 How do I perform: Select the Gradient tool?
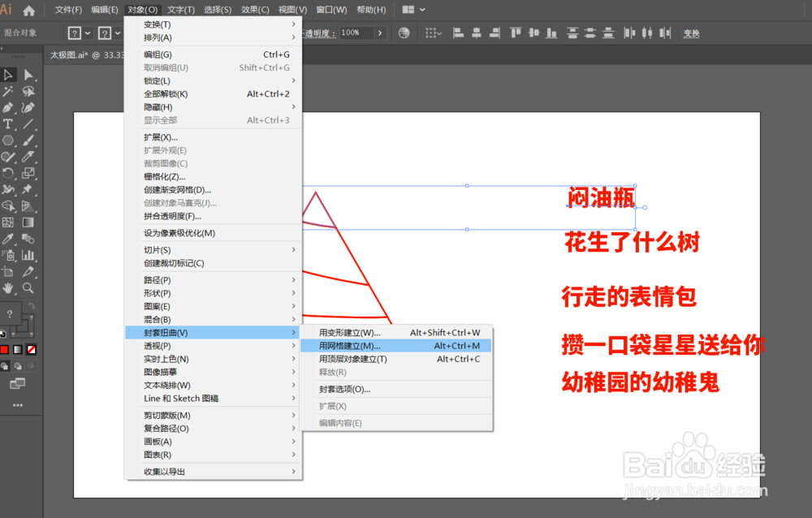point(28,222)
